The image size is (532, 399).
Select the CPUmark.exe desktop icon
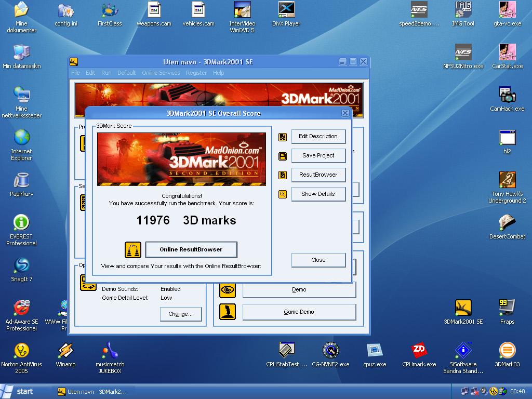coord(419,354)
